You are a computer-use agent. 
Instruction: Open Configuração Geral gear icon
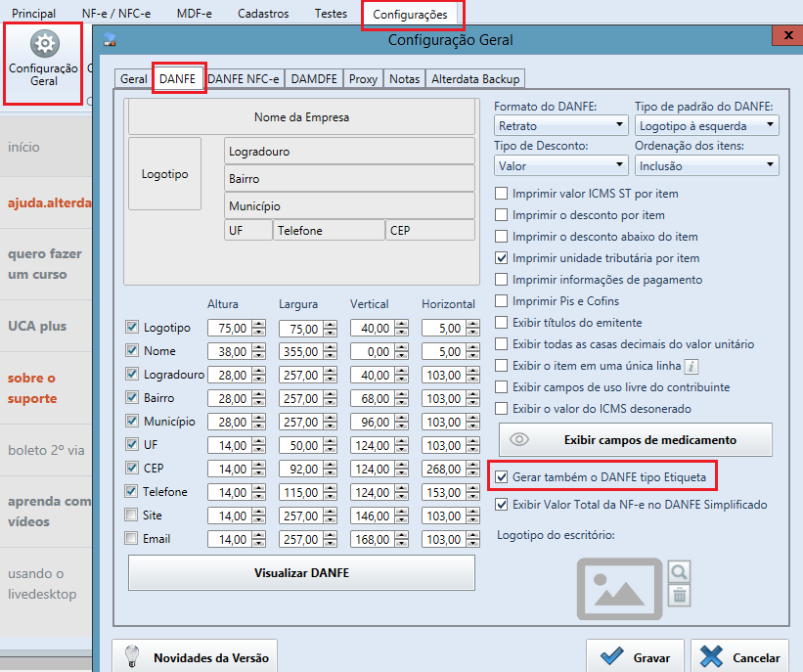pos(44,44)
